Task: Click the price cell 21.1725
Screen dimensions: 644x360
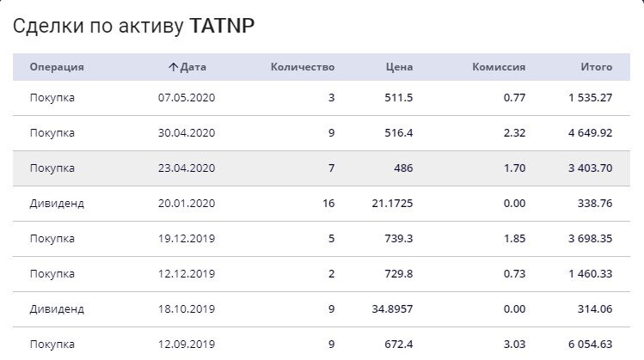Action: tap(392, 204)
